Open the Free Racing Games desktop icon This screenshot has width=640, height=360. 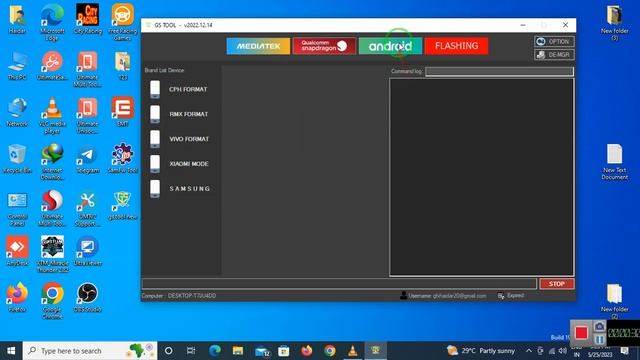pyautogui.click(x=122, y=22)
